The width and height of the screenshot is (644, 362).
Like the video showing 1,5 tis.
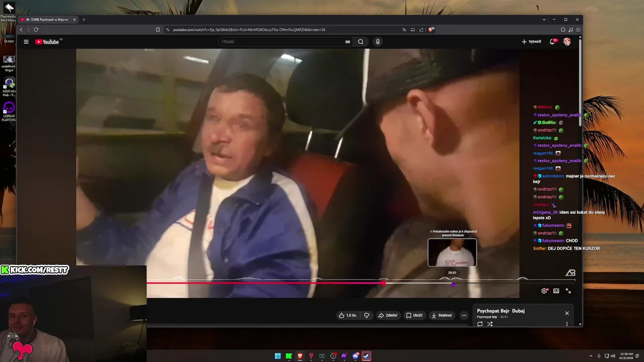tap(348, 315)
